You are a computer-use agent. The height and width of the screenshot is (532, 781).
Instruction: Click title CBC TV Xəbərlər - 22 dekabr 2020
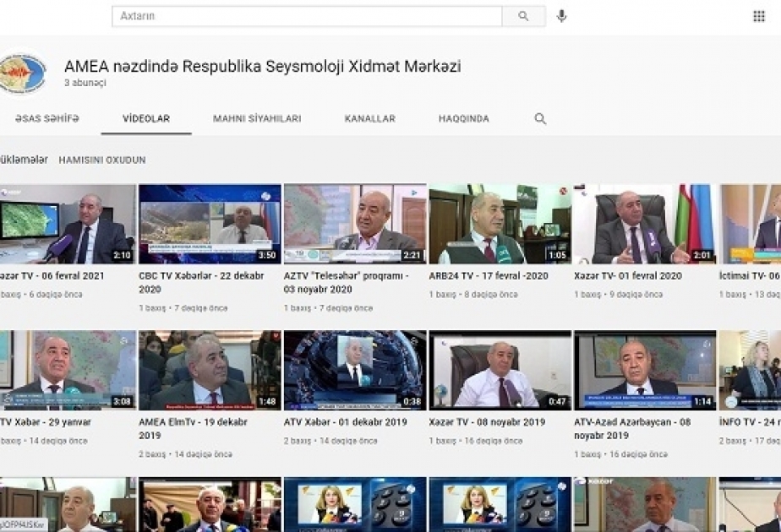201,282
